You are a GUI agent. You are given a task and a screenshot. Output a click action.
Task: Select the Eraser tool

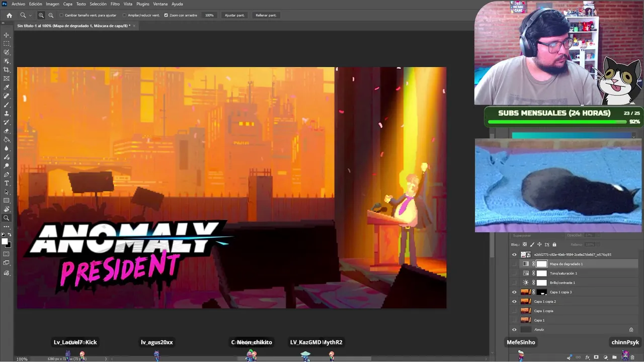[7, 131]
